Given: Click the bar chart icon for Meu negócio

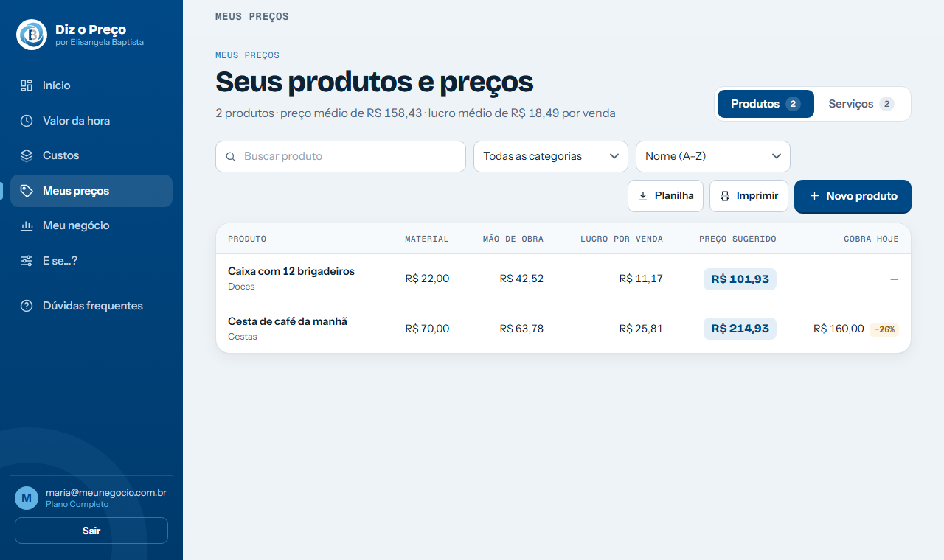Looking at the screenshot, I should point(27,225).
